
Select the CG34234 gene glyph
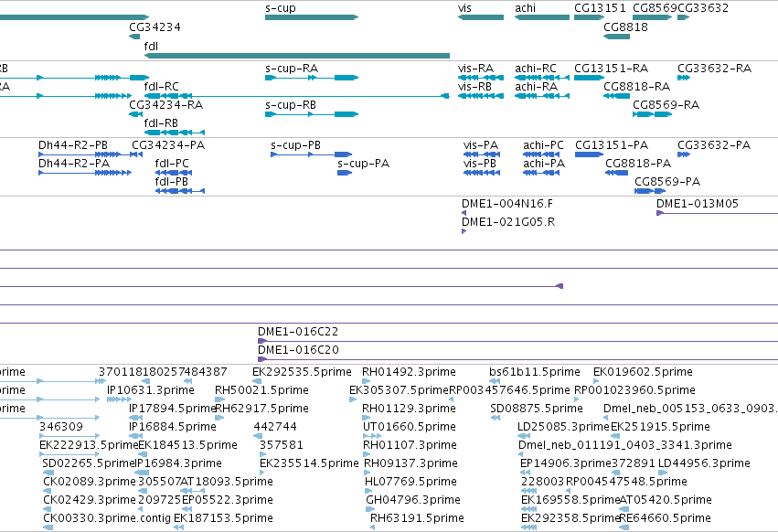(x=134, y=37)
